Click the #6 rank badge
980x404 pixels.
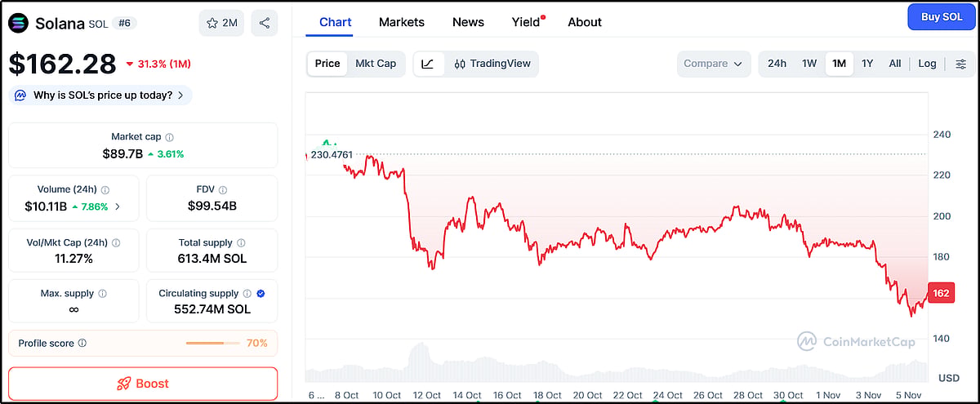pyautogui.click(x=125, y=23)
